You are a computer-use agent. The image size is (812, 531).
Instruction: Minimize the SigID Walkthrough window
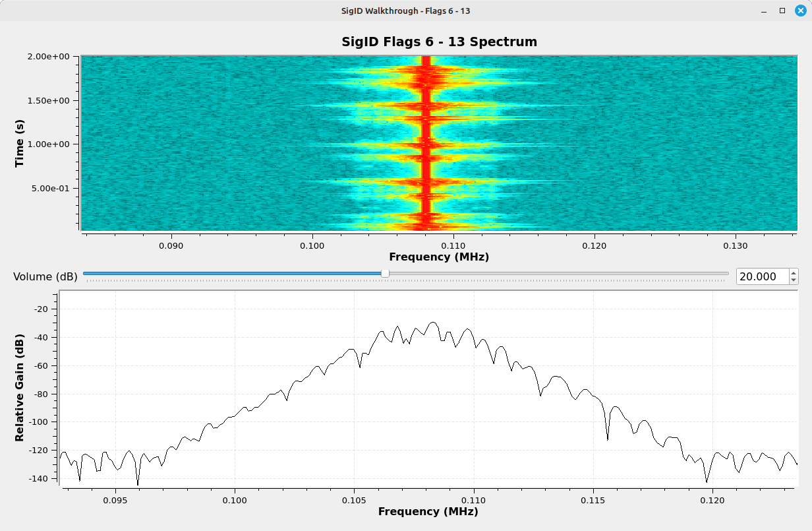[x=765, y=11]
